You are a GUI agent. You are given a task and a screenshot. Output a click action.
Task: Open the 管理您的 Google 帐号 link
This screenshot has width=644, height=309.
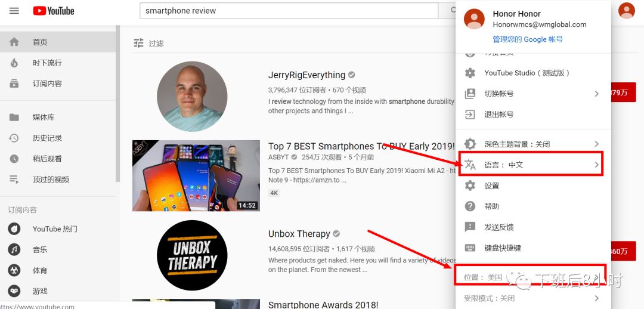coord(528,39)
